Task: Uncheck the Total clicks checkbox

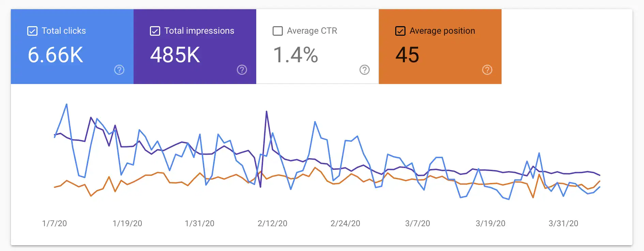Action: tap(32, 31)
